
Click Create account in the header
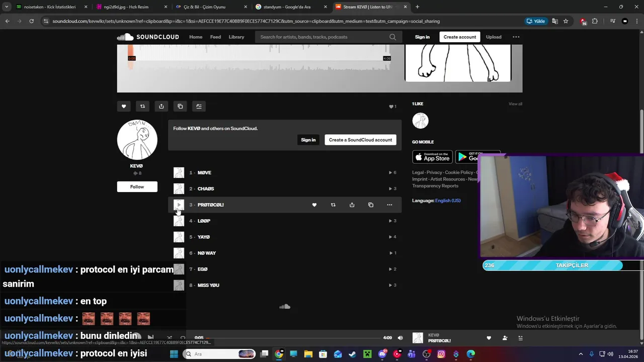pyautogui.click(x=460, y=37)
